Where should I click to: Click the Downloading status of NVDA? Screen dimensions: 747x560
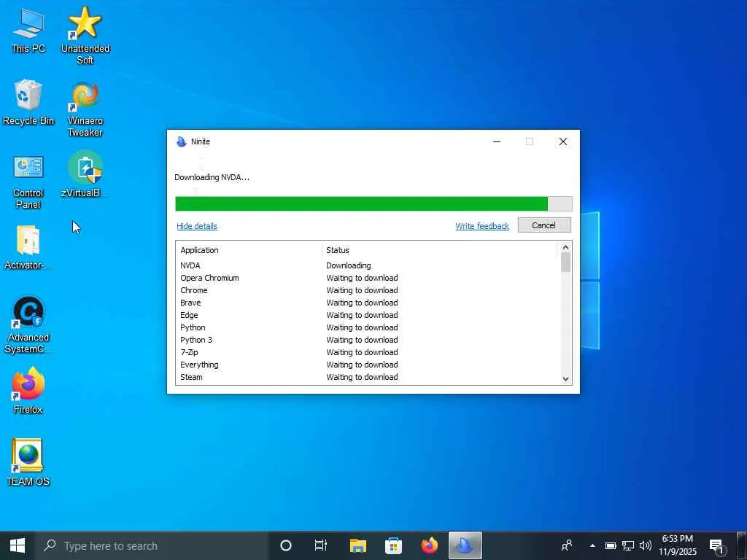[348, 265]
